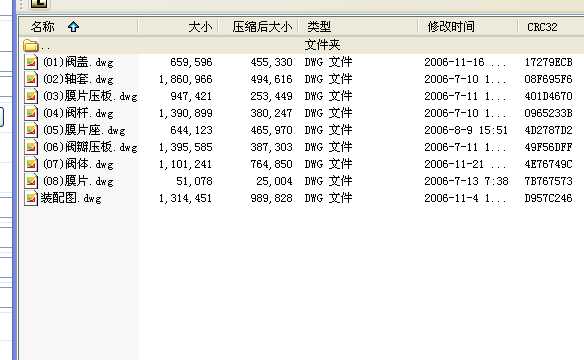Viewport: 584px width, 360px height.
Task: Sort files by CRC32 column header
Action: [550, 26]
